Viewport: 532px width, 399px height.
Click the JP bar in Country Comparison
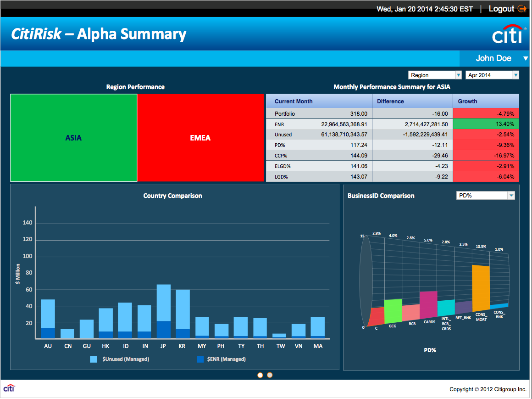[164, 311]
